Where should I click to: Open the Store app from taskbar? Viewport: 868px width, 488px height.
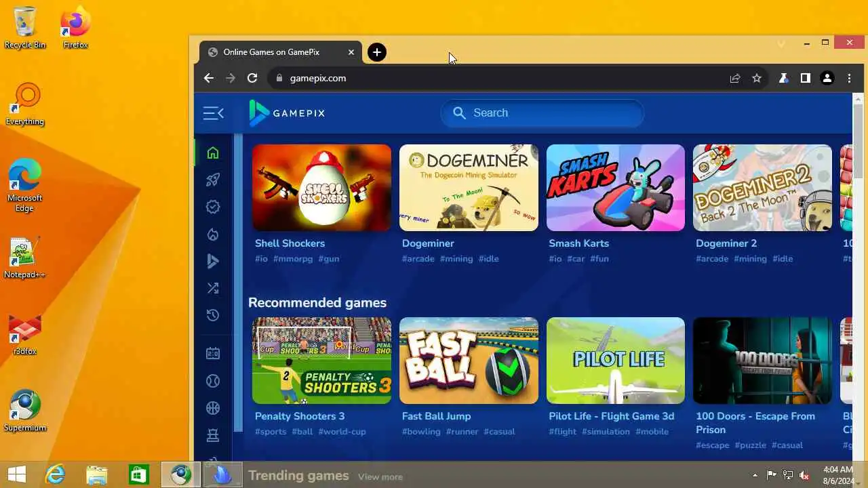(139, 474)
